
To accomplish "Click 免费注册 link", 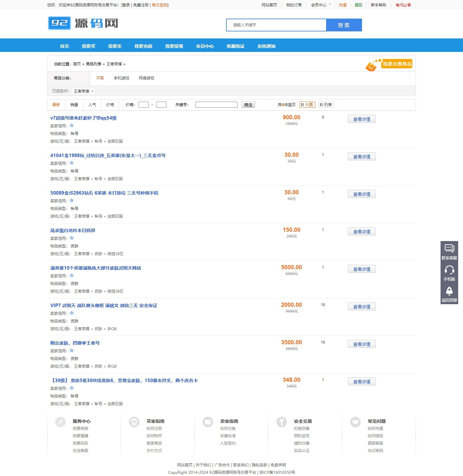I will pos(141,5).
